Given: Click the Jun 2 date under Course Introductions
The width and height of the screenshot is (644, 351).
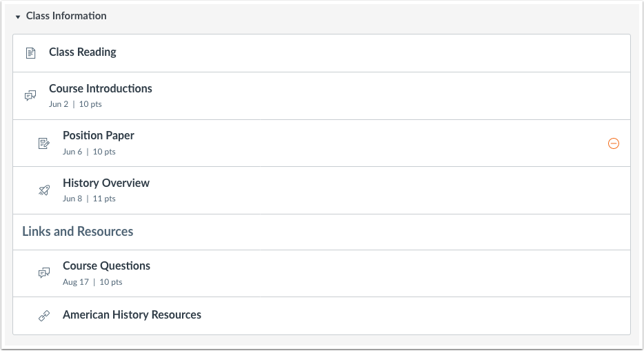Looking at the screenshot, I should pos(59,104).
